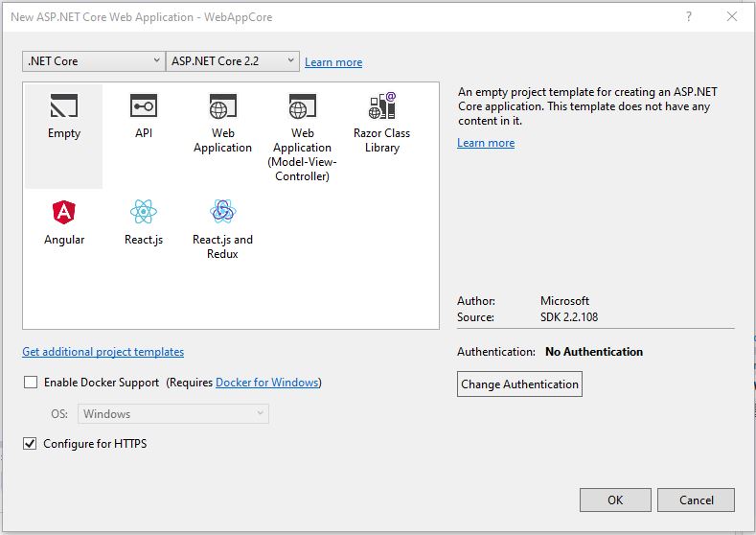The width and height of the screenshot is (756, 535).
Task: Pick the Web Application (Model-View-Controller) template icon
Action: 302,106
